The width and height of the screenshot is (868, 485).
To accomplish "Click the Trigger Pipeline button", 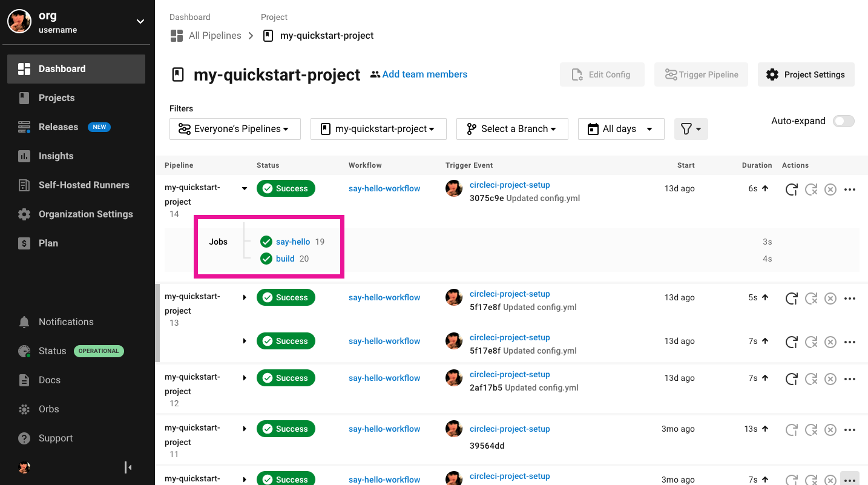I will [x=702, y=74].
